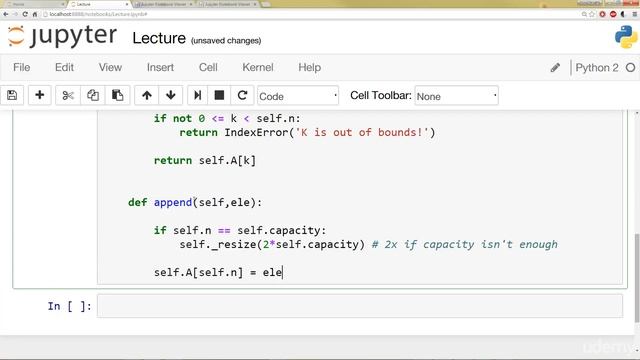The height and width of the screenshot is (360, 640).
Task: Open browser home page icon
Action: click(x=35, y=14)
